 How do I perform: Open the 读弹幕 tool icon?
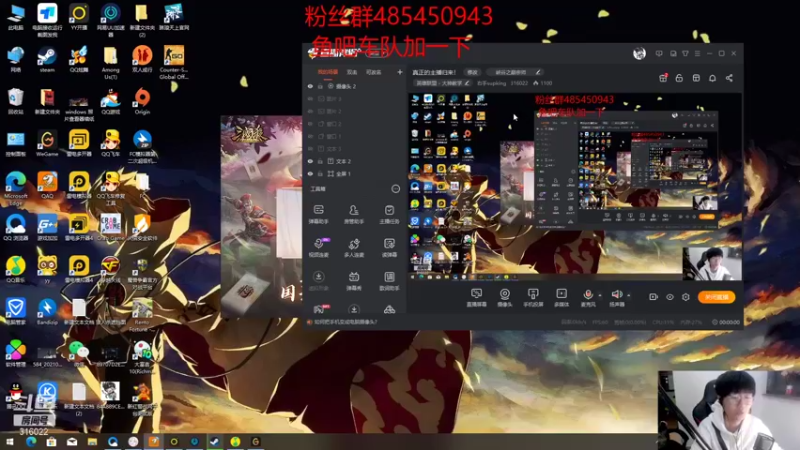[389, 247]
